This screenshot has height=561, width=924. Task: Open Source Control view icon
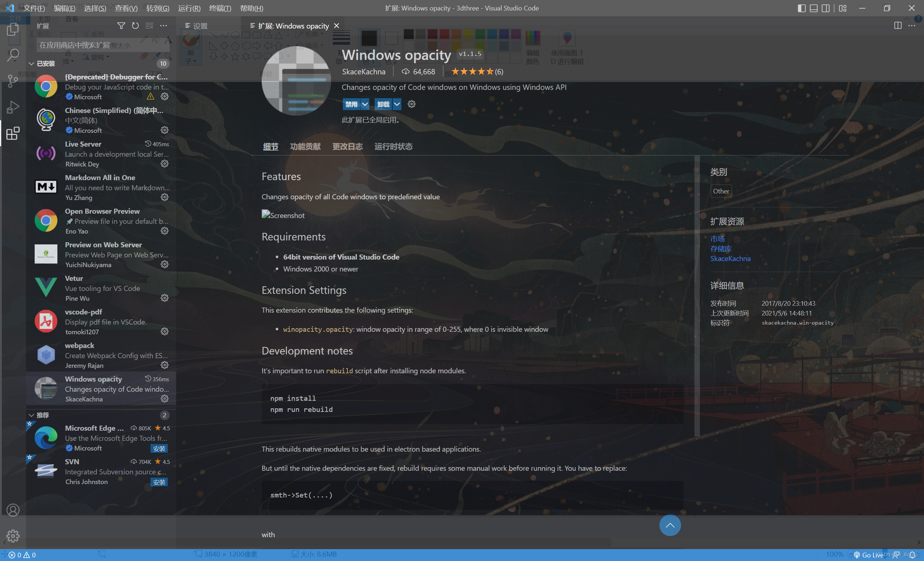pos(13,81)
